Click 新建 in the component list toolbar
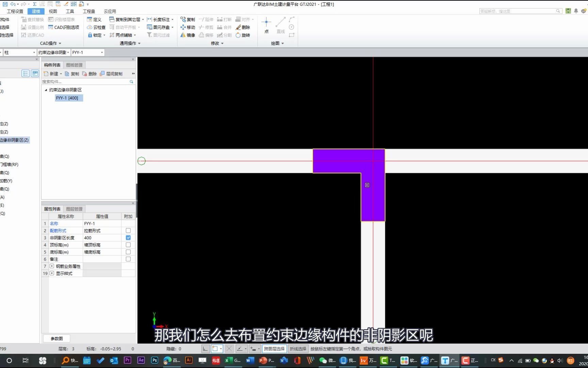The height and width of the screenshot is (368, 588). coord(51,74)
